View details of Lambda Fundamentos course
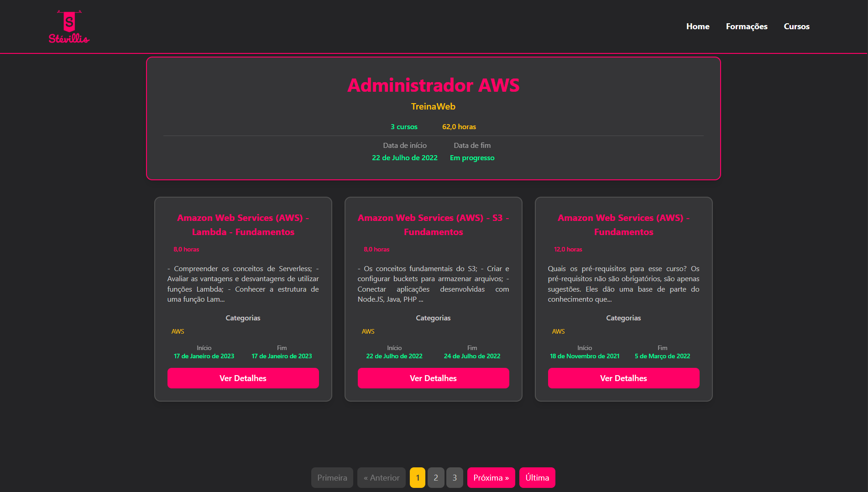 coord(243,378)
